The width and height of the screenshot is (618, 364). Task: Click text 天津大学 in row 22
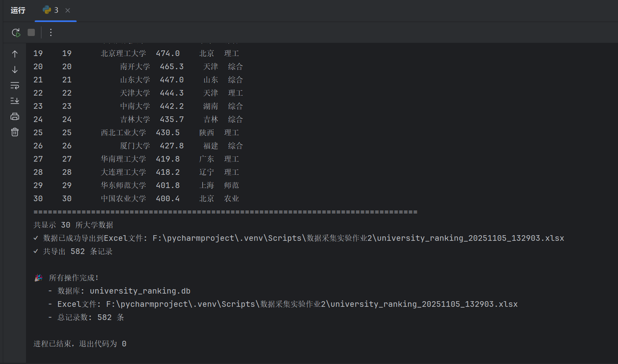(135, 93)
